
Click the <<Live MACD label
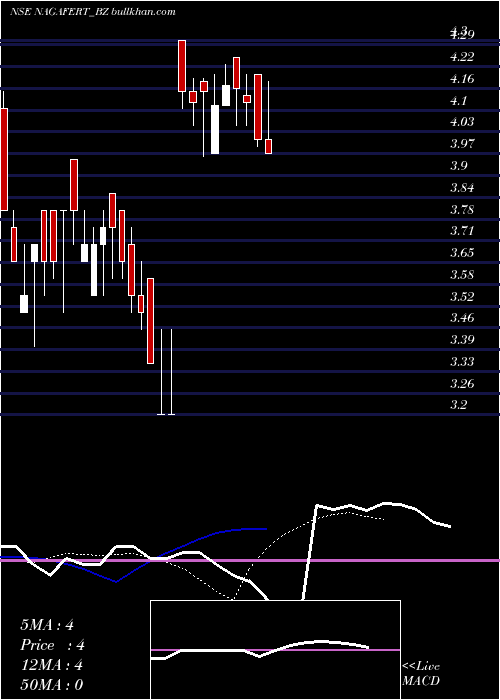pos(421,673)
